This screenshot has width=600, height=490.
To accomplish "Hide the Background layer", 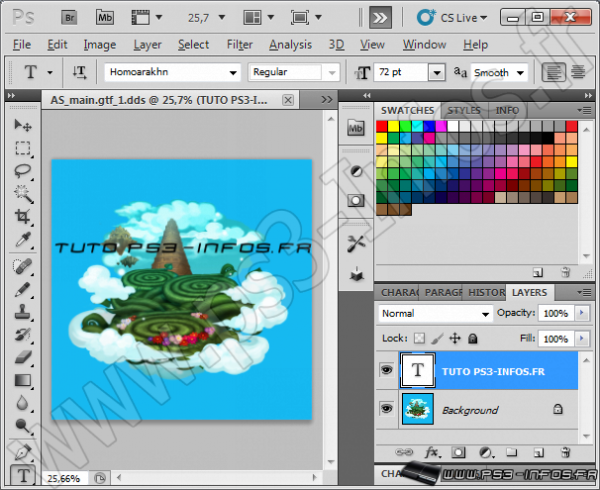I will 387,409.
